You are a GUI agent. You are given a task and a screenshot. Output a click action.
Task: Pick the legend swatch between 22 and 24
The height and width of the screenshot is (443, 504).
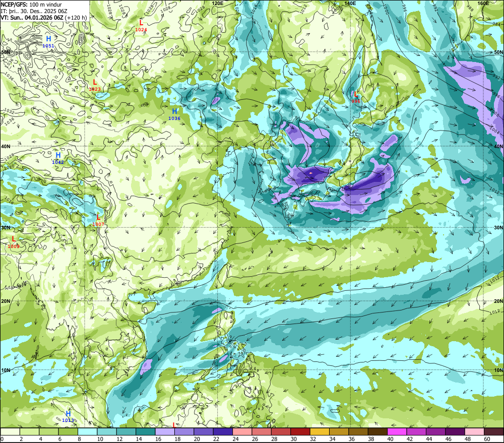pos(223,431)
